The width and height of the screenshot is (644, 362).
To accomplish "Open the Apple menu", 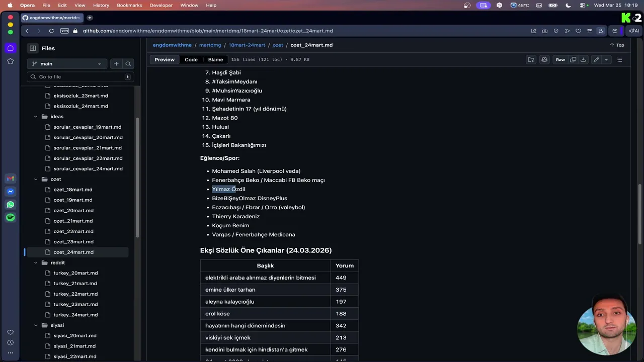I will pyautogui.click(x=10, y=5).
